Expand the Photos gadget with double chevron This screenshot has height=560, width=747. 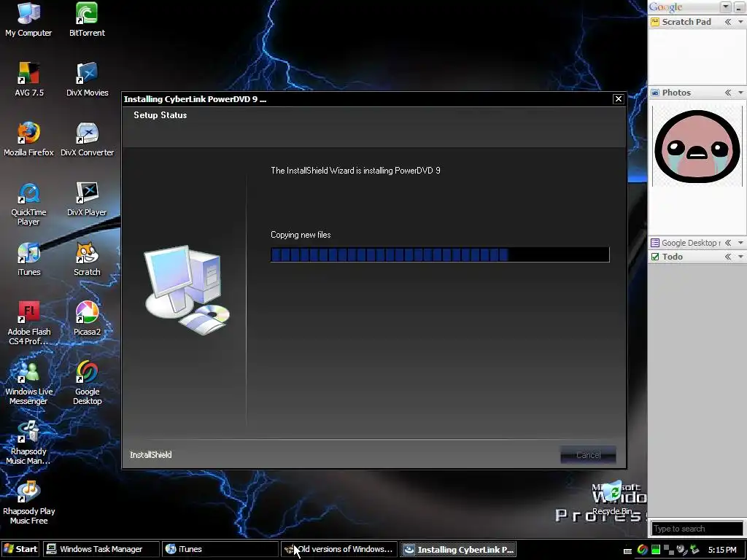tap(728, 93)
